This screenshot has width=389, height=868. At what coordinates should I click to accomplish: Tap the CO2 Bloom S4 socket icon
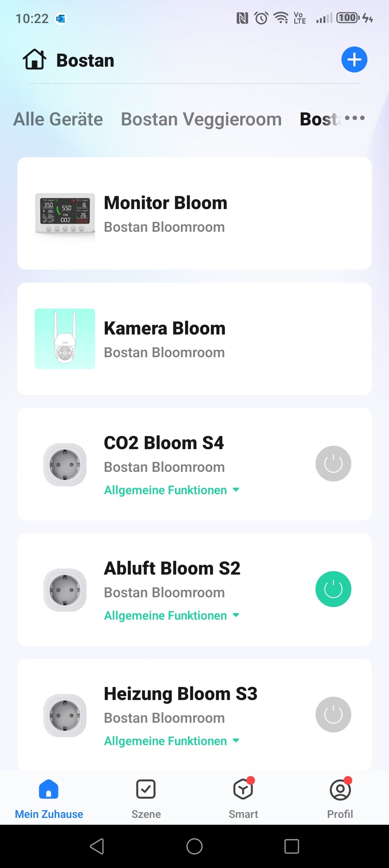65,464
